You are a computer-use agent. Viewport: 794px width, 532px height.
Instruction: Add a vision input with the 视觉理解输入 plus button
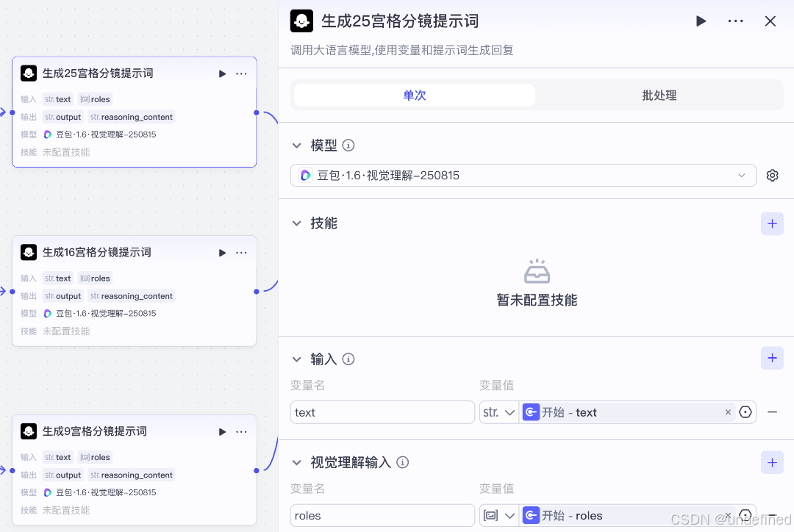tap(772, 463)
